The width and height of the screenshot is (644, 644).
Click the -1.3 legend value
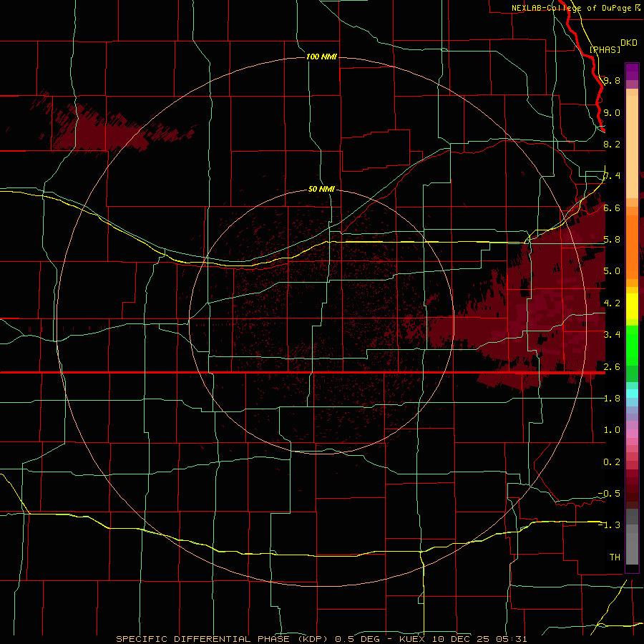point(609,525)
